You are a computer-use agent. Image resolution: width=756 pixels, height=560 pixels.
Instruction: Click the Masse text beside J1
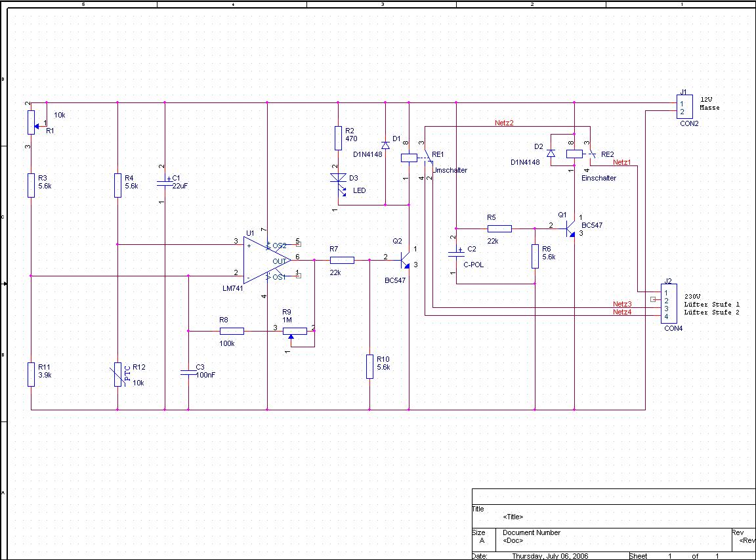click(x=709, y=107)
